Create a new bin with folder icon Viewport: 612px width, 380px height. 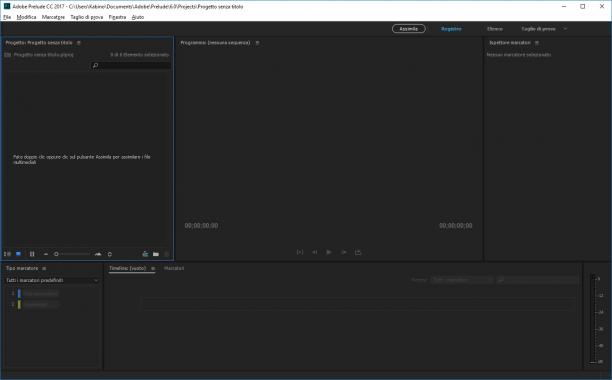pos(156,254)
